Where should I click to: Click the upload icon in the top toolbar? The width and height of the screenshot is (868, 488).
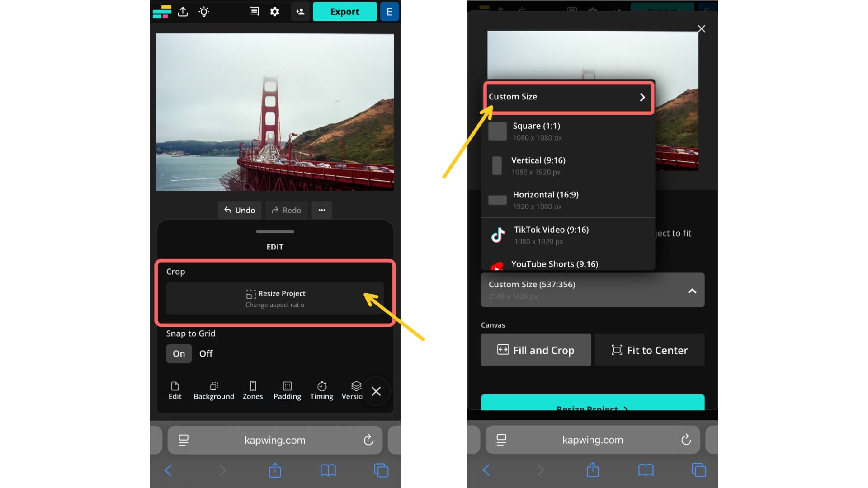click(x=183, y=12)
